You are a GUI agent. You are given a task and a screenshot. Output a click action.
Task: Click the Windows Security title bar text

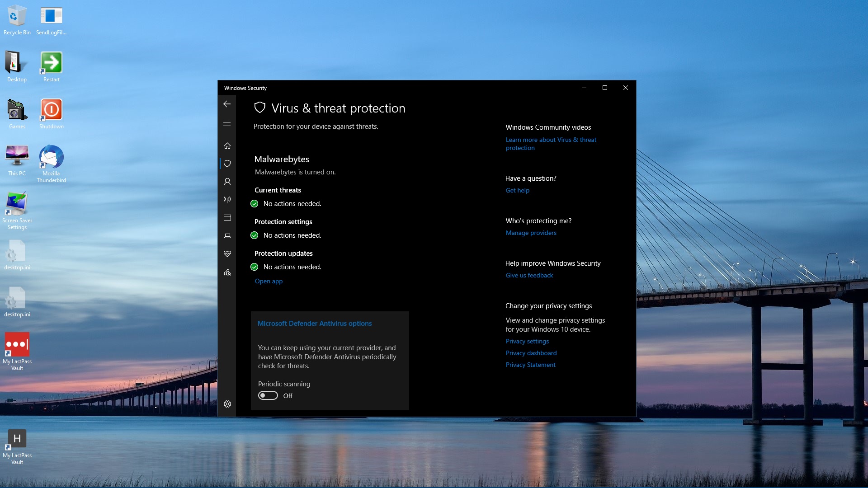point(245,88)
